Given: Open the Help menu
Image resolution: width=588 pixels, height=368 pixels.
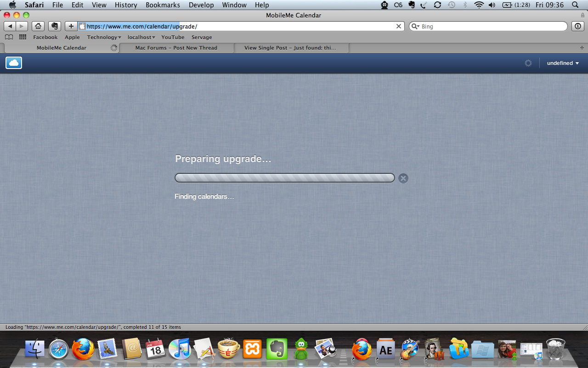Looking at the screenshot, I should point(262,5).
